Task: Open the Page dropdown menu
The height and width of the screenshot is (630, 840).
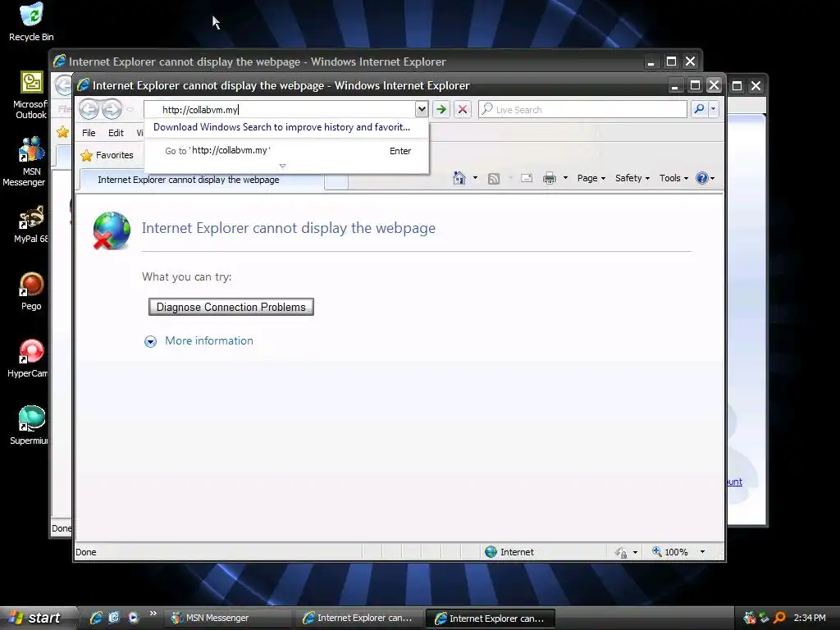Action: pyautogui.click(x=591, y=178)
